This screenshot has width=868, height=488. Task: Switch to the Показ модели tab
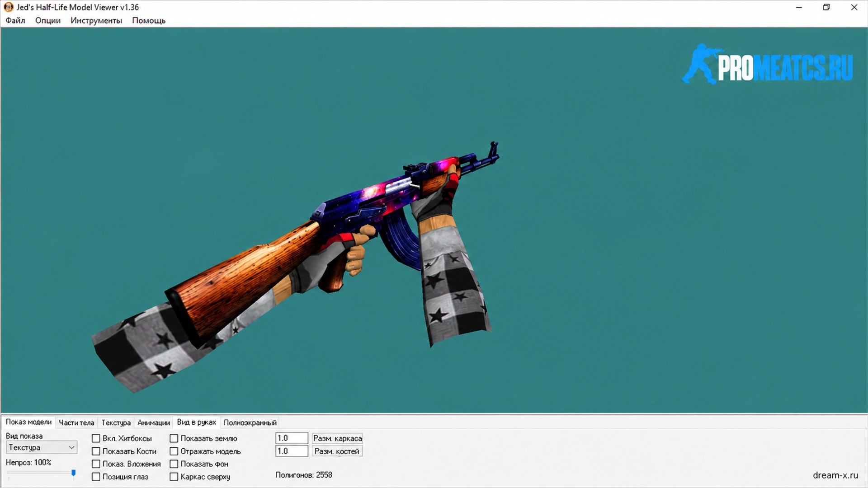(x=28, y=422)
